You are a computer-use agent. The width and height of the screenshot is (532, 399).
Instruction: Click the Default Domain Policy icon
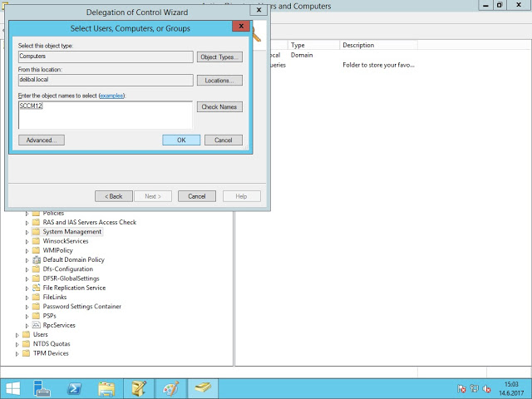click(36, 259)
